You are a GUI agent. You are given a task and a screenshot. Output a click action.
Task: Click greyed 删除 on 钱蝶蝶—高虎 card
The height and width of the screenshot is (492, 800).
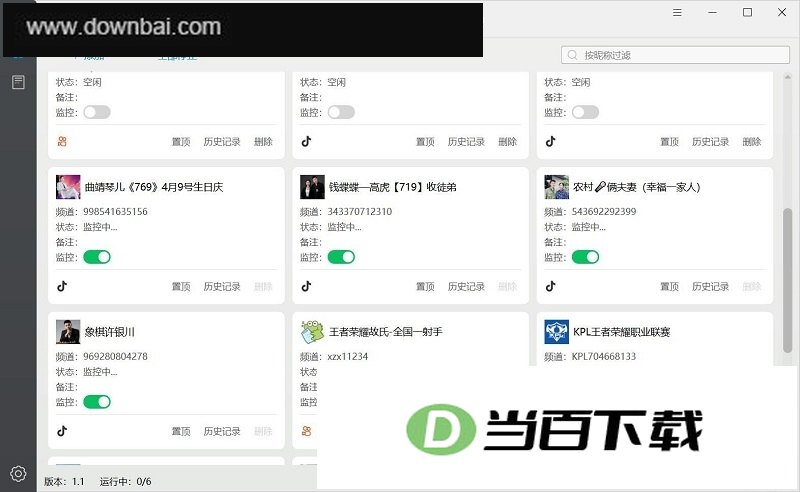[508, 286]
